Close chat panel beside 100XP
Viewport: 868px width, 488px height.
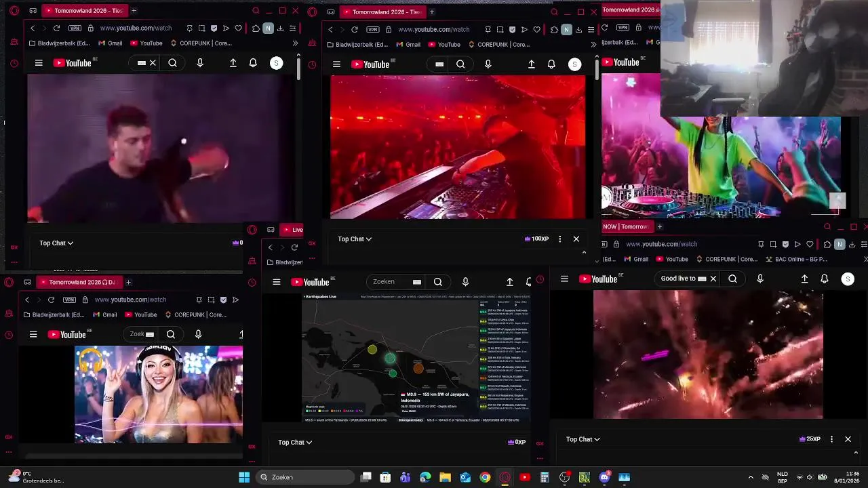pyautogui.click(x=576, y=239)
